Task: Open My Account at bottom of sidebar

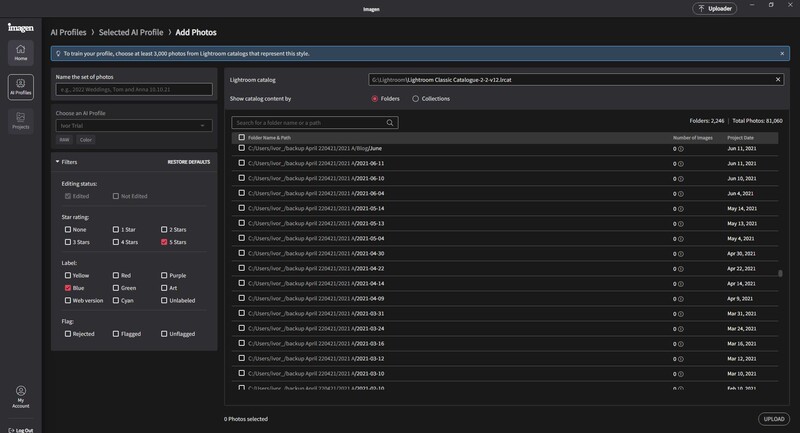Action: (20, 397)
